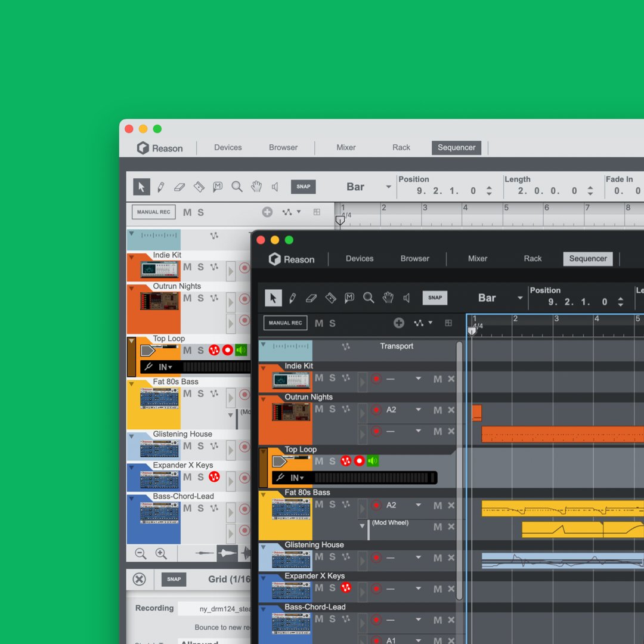This screenshot has width=644, height=644.
Task: Select the Razor tool in the light window
Action: 199,187
